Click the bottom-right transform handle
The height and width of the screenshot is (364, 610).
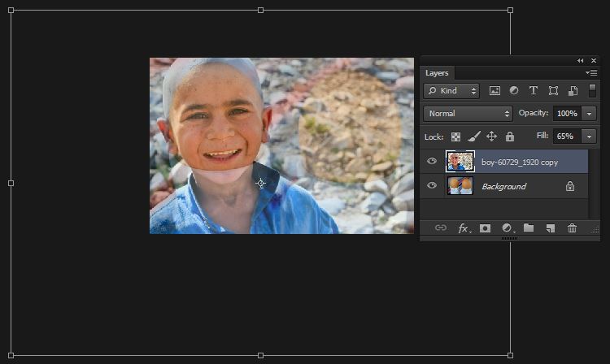coord(511,355)
